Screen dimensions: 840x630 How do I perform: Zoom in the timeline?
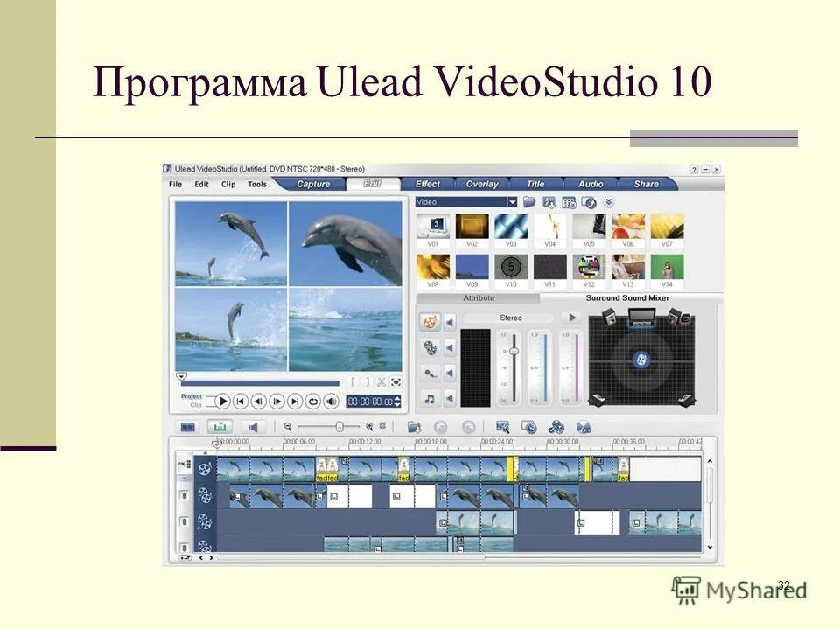coord(369,427)
